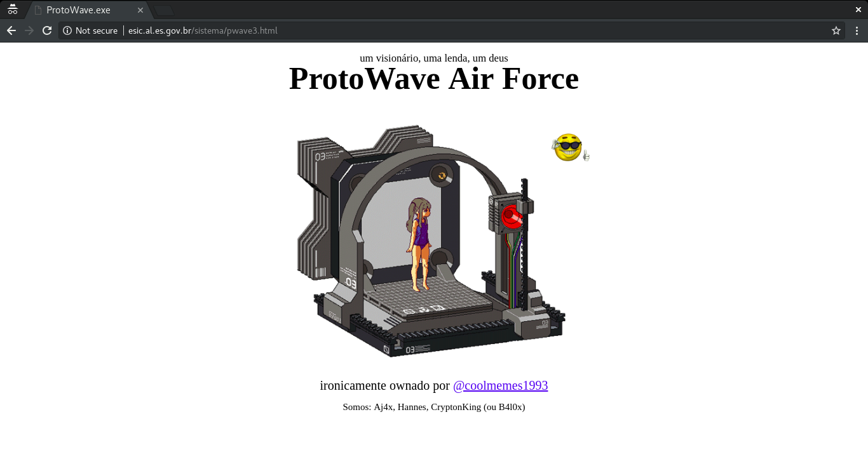
Task: Click the 'Somos: Aj4x, Hannes' line
Action: point(434,407)
